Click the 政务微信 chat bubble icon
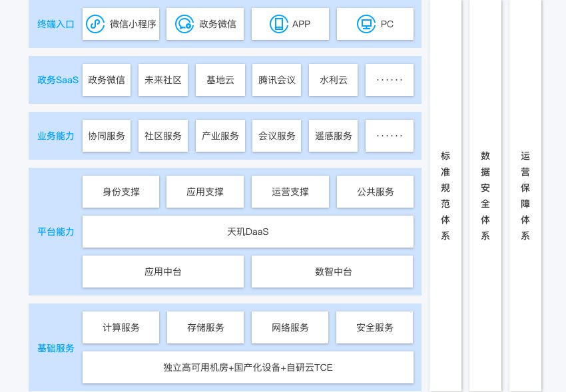 (184, 24)
